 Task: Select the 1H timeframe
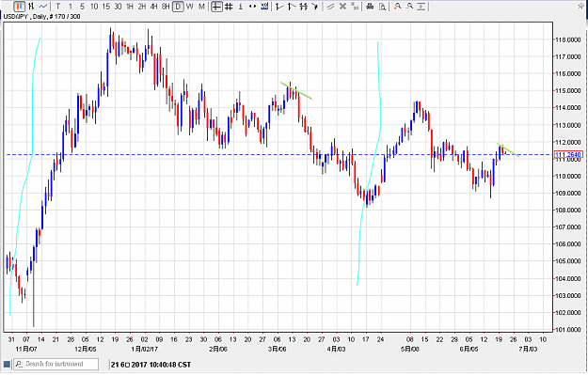(130, 7)
